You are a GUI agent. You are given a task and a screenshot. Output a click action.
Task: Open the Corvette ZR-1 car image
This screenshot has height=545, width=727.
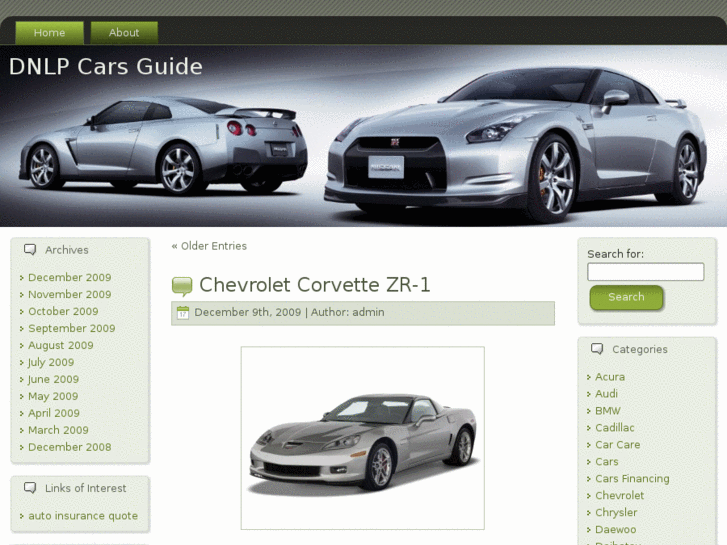tap(363, 438)
